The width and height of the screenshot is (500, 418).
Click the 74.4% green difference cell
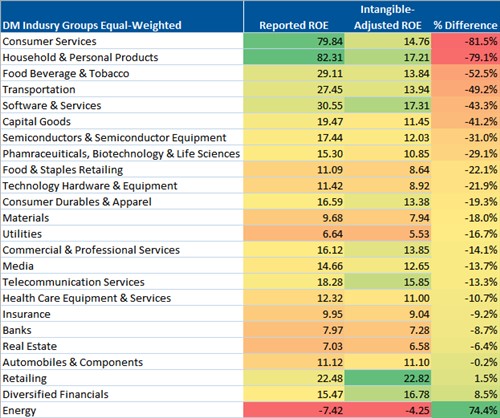pyautogui.click(x=465, y=410)
